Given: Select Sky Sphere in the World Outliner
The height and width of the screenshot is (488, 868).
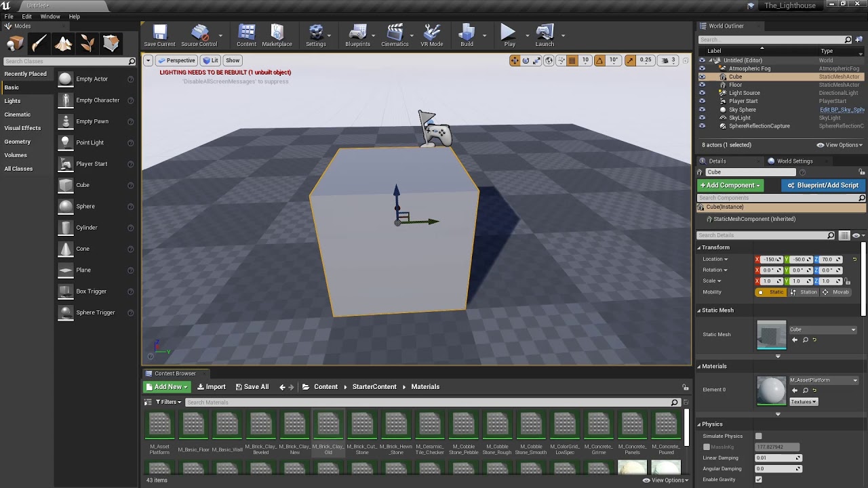Looking at the screenshot, I should 743,110.
